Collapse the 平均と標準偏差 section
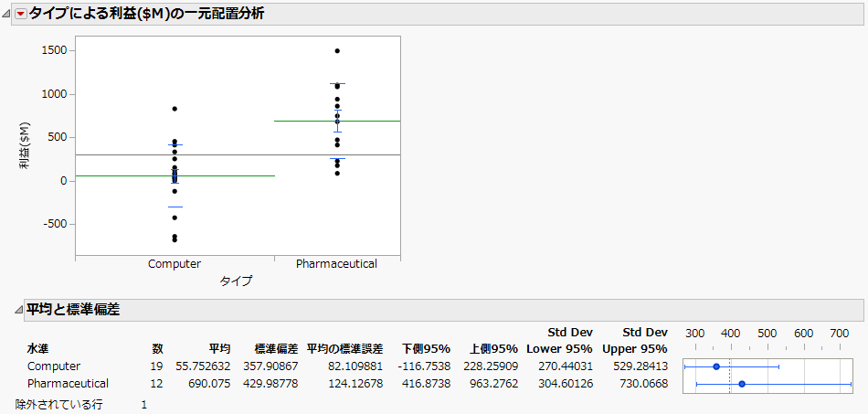868x414 pixels. click(8, 309)
